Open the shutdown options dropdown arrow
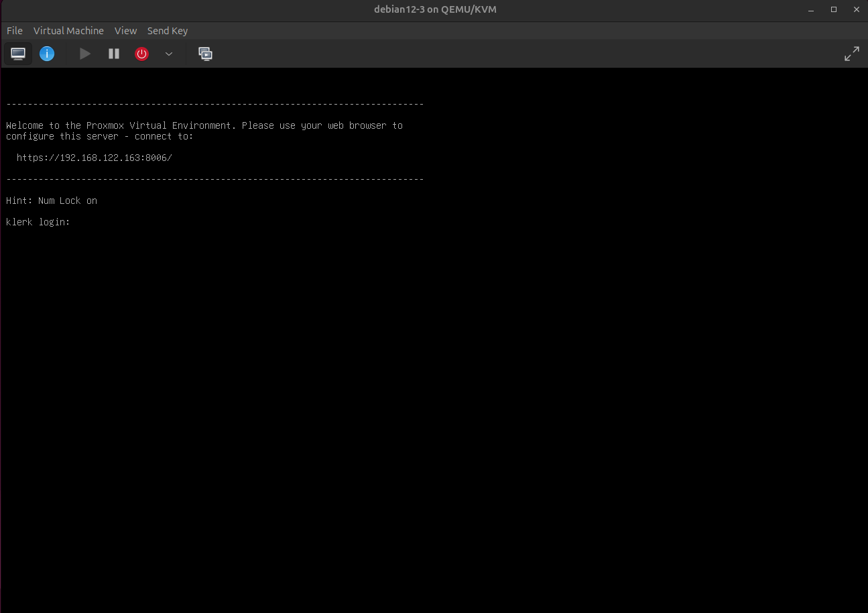 (168, 54)
